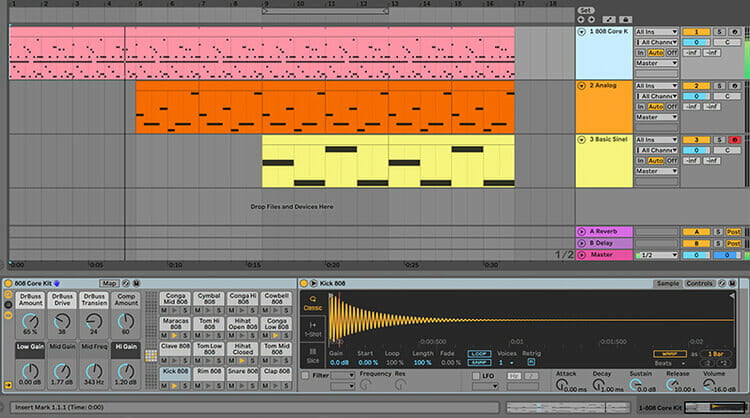Choose the Slice mode icon
750x418 pixels.
(x=310, y=352)
